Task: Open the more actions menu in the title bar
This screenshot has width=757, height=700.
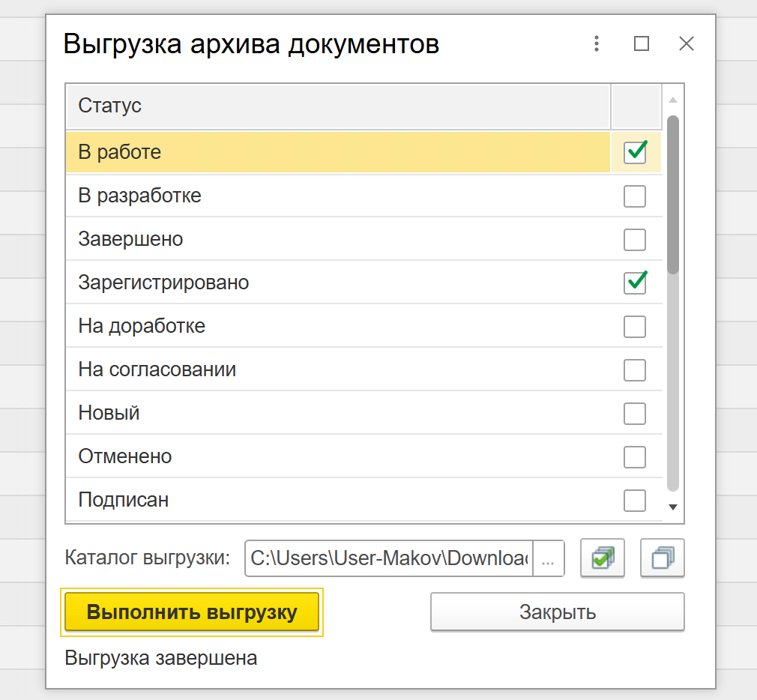Action: pyautogui.click(x=597, y=43)
